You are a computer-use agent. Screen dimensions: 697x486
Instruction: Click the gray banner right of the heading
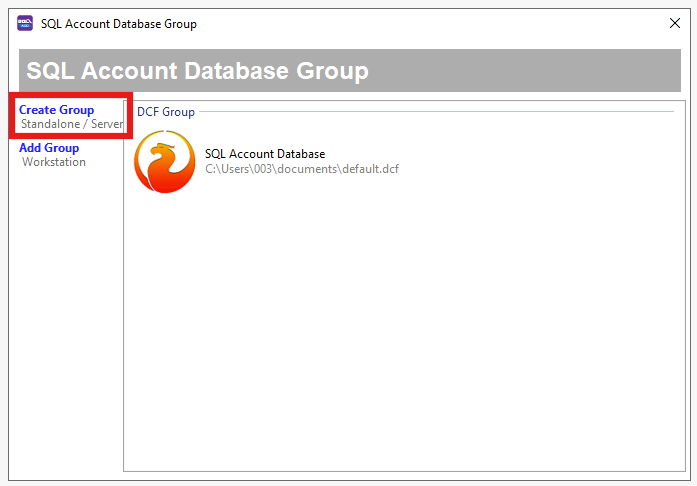(530, 71)
